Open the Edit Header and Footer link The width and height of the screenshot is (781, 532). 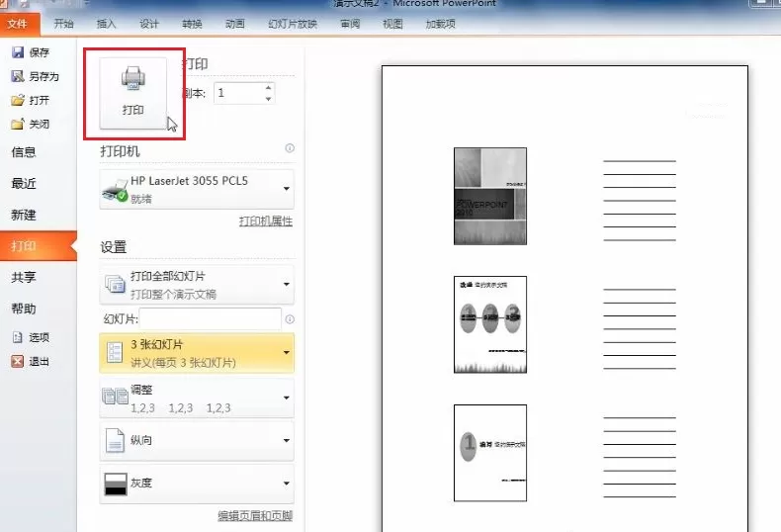coord(255,515)
